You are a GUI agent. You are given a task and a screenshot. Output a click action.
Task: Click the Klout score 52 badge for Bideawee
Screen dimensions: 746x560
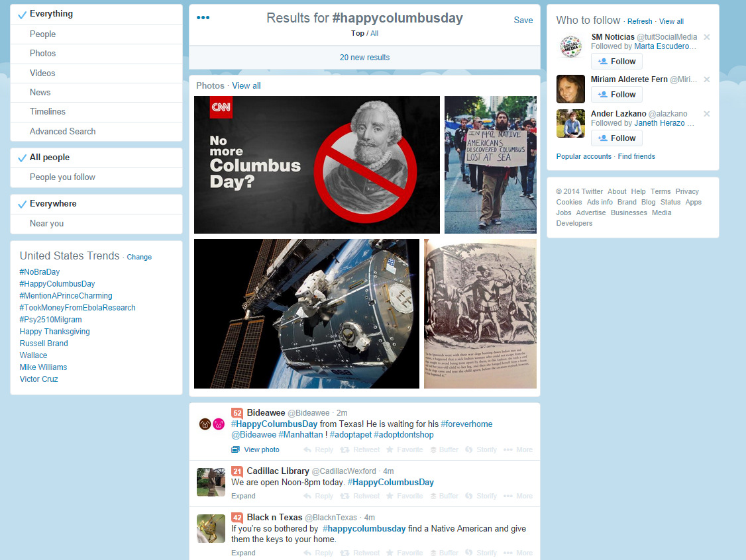coord(237,413)
